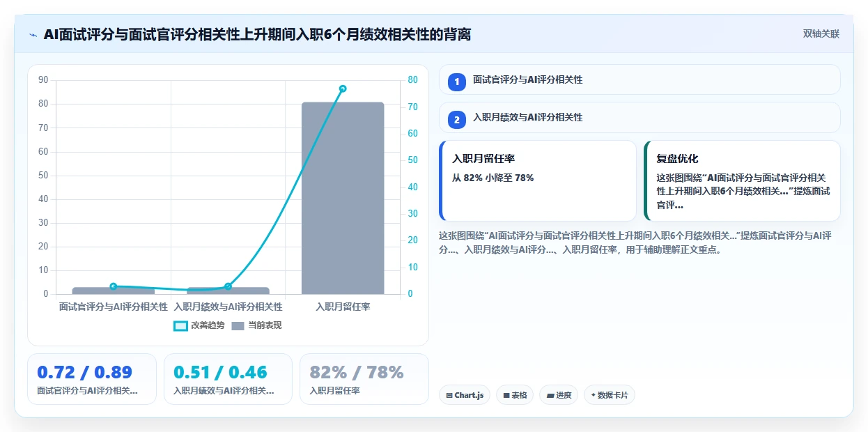Click the line point on the second bar
This screenshot has height=432, width=868.
(228, 286)
